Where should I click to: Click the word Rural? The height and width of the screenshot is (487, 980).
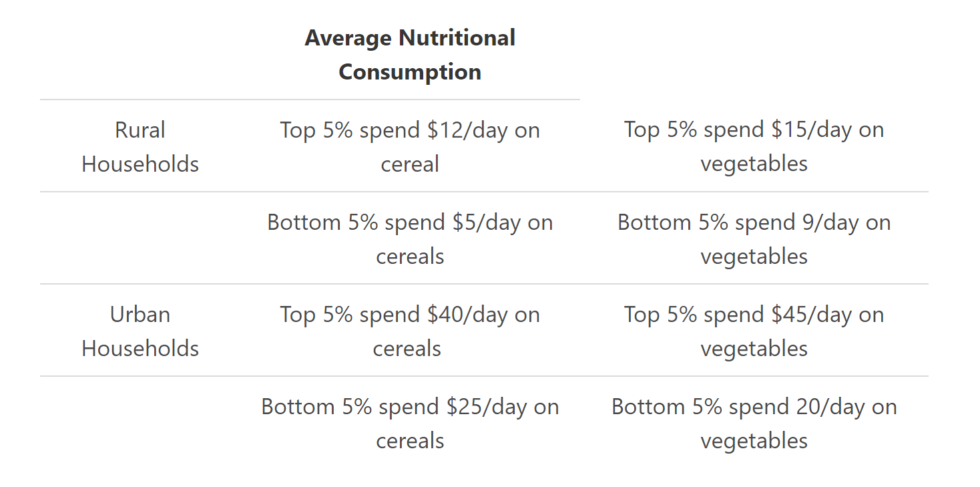140,130
